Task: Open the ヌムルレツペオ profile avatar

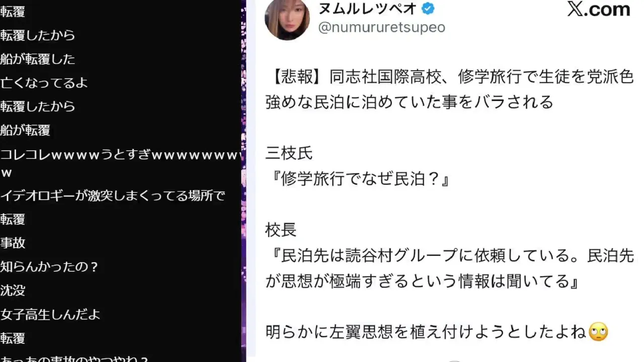Action: (x=287, y=18)
